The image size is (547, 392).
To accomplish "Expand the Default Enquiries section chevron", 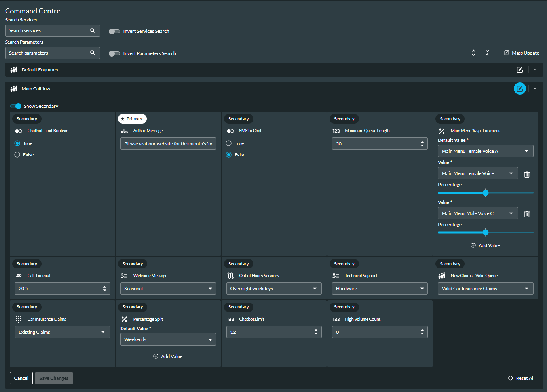I will [x=535, y=70].
